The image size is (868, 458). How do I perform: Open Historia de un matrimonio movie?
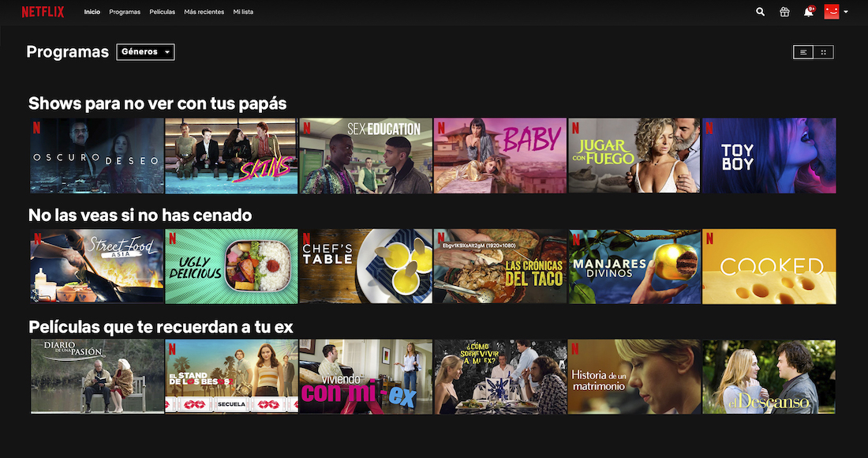[x=634, y=377]
